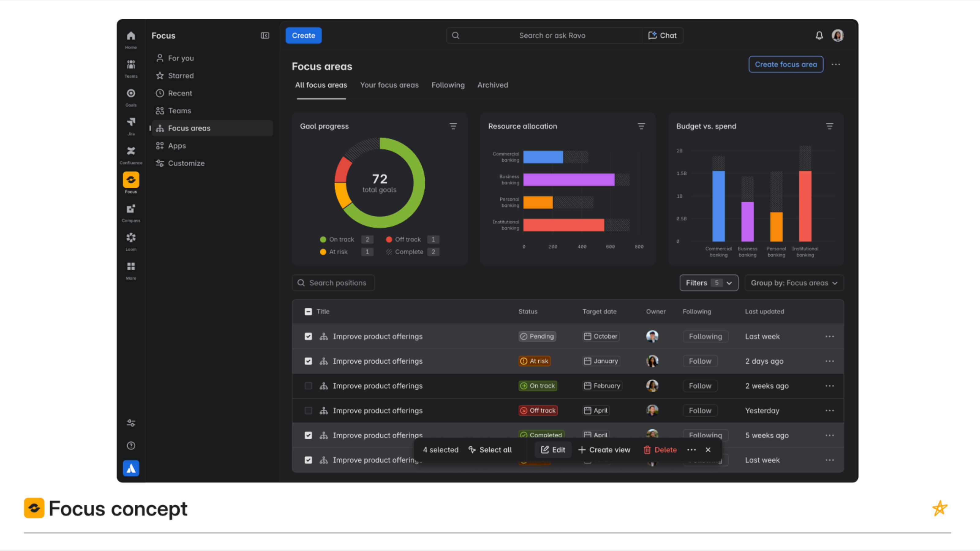Click Create focus area button

pyautogui.click(x=786, y=64)
